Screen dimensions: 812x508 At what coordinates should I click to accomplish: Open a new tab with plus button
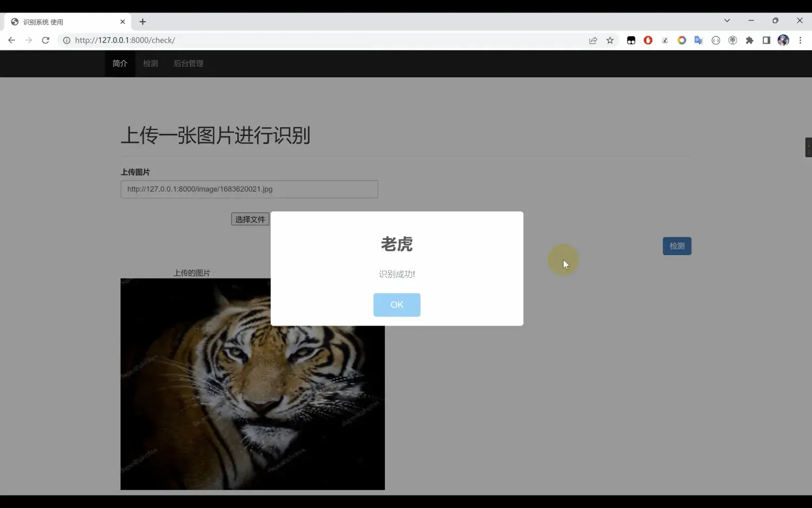click(143, 22)
